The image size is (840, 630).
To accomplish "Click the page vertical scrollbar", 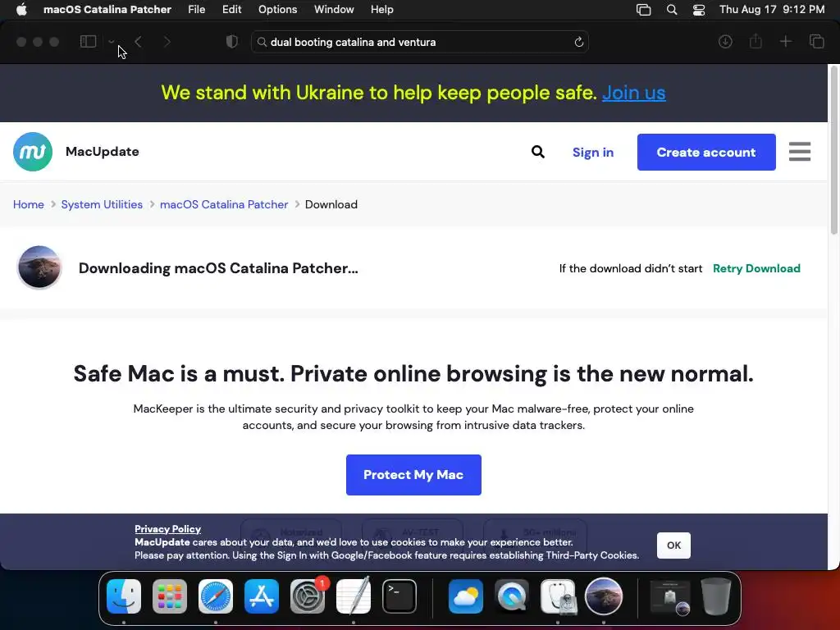I will 833,151.
